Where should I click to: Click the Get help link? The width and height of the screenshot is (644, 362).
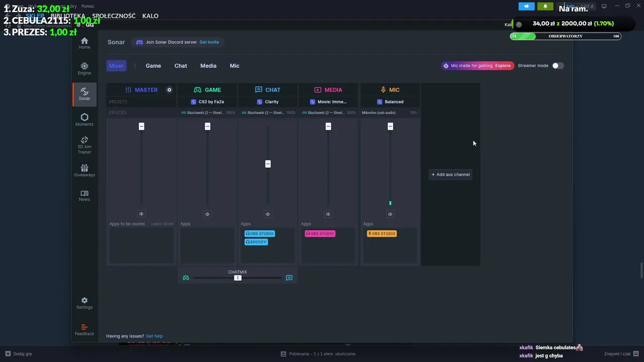coord(154,336)
